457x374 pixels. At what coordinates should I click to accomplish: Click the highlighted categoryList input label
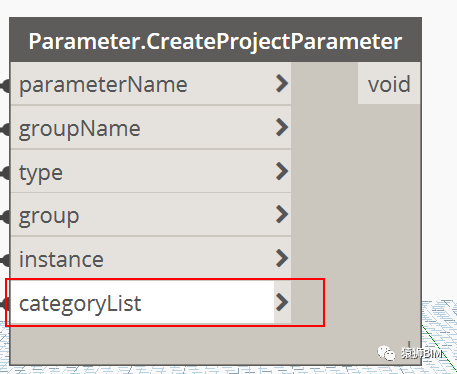[x=80, y=303]
